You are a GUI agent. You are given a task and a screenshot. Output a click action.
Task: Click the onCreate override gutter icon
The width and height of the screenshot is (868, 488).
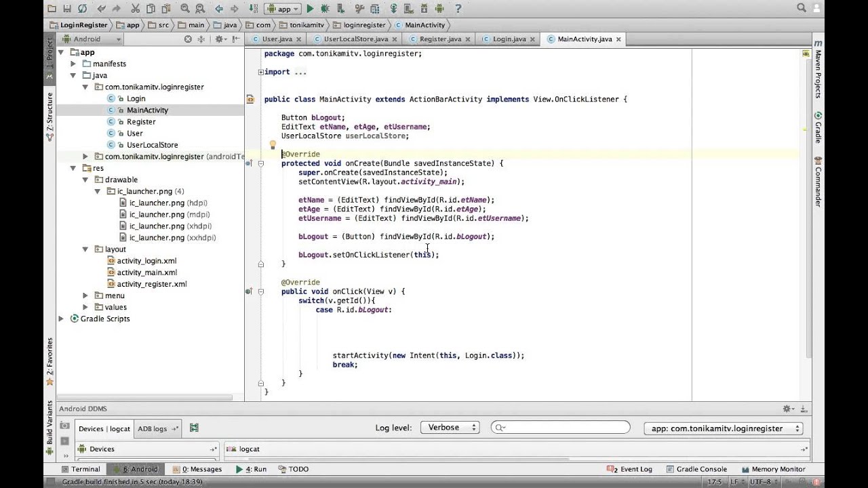click(250, 163)
